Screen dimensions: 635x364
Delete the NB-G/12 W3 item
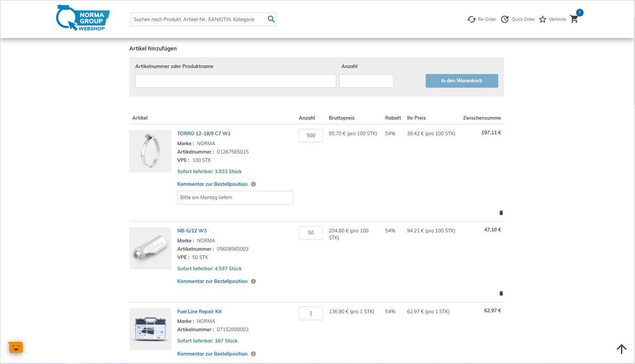[501, 293]
